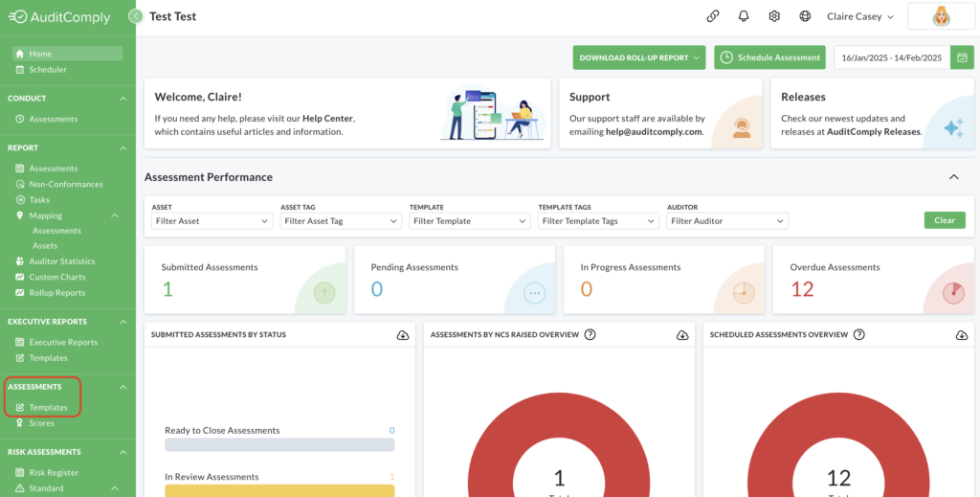Clear the assessment filters
This screenshot has height=497, width=980.
click(945, 220)
